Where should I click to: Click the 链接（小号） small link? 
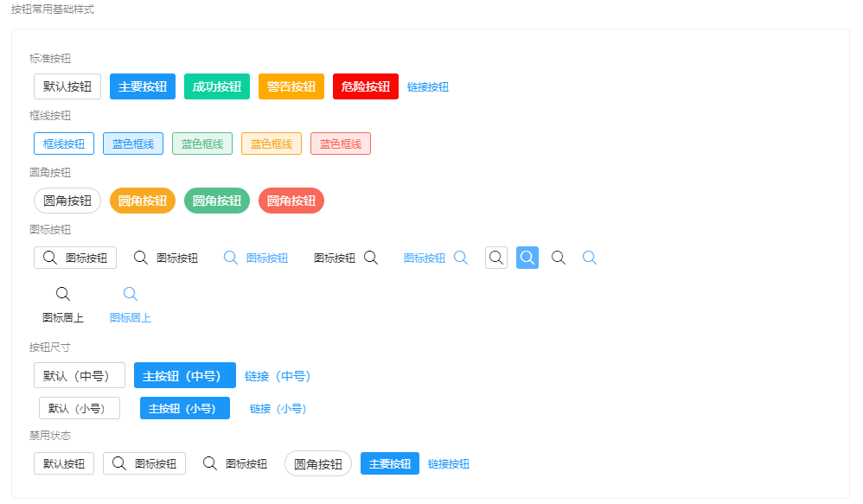278,409
